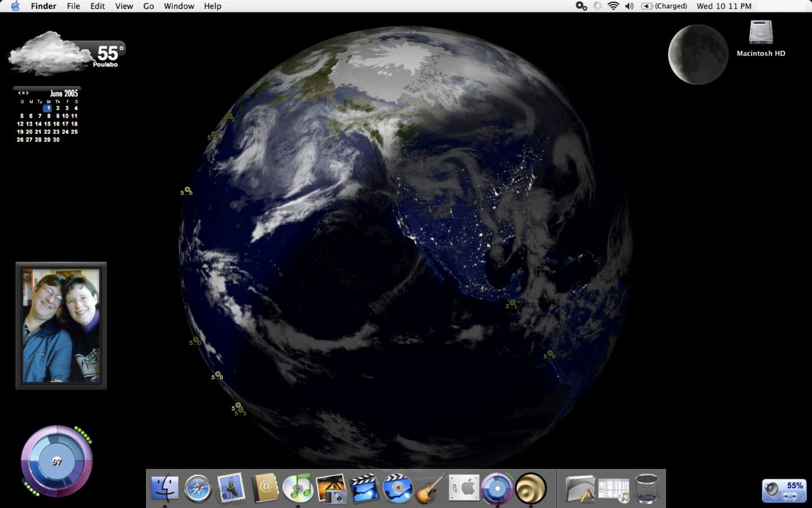Open Finder from the Dock

click(x=165, y=488)
